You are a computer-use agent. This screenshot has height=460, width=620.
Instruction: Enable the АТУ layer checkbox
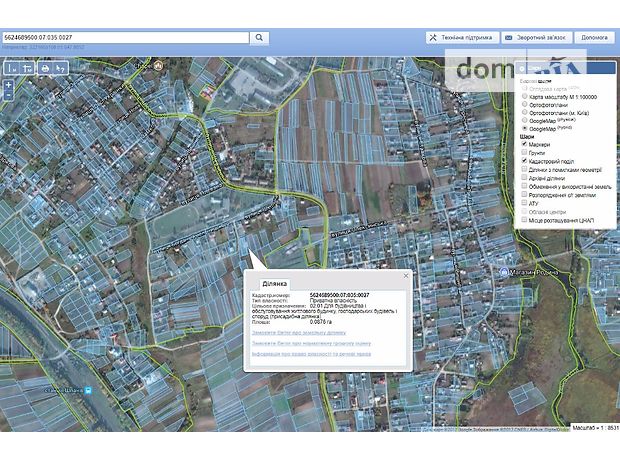tap(524, 203)
